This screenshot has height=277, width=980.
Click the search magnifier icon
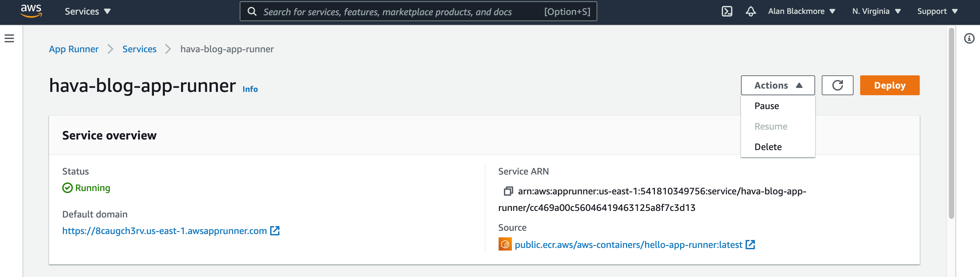[x=252, y=11]
